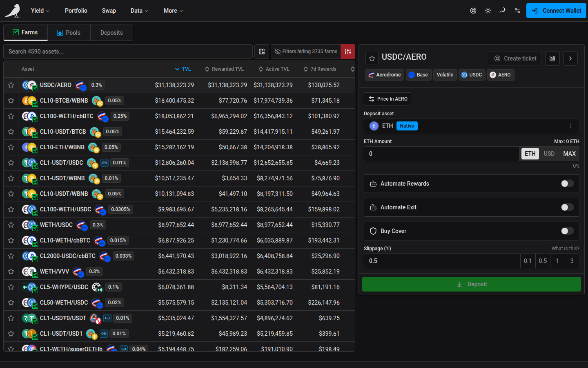Click the Create ticket button
This screenshot has width=588, height=368.
(x=515, y=58)
